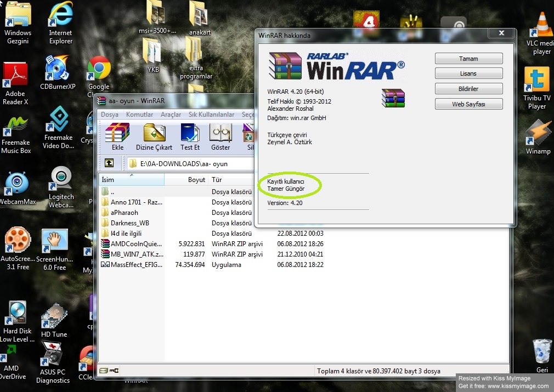The image size is (554, 392).
Task: Open the Internet Explorer desktop icon
Action: 60,23
